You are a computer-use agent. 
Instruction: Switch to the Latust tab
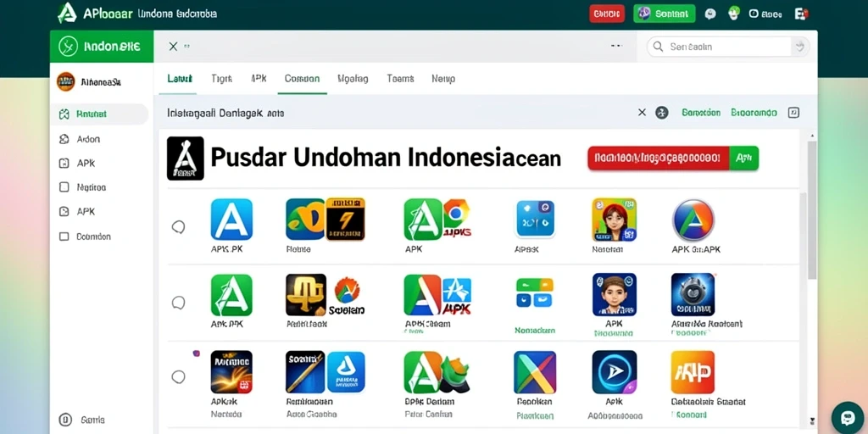(180, 79)
